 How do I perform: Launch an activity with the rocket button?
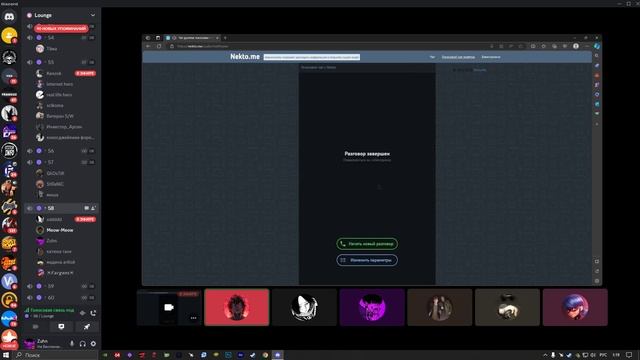(x=87, y=327)
